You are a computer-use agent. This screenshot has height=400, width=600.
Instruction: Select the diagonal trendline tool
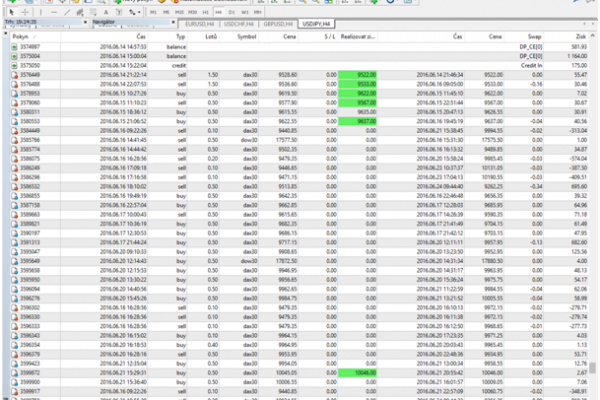pos(67,12)
